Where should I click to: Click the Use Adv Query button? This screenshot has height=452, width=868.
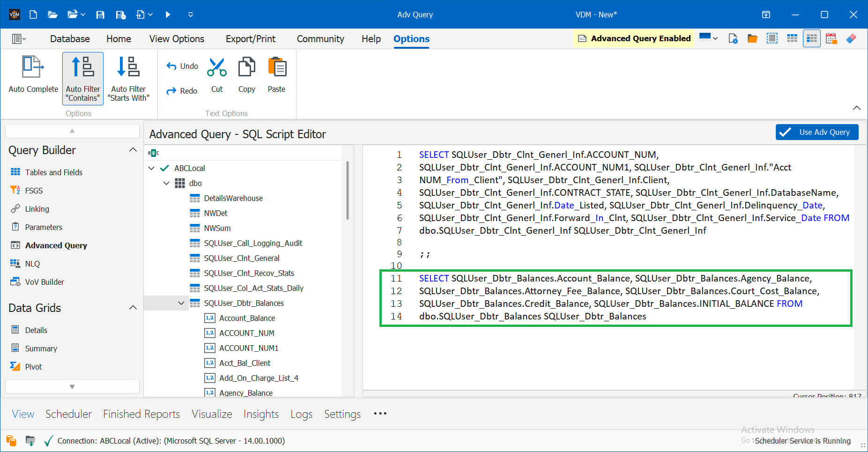[x=816, y=132]
